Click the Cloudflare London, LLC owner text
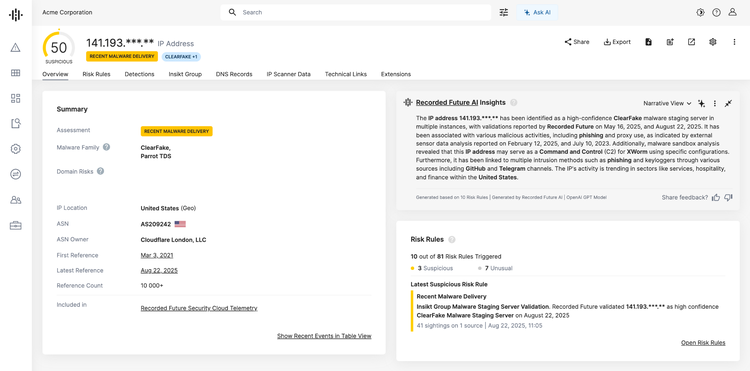Screen dimensions: 750x371 pos(173,240)
